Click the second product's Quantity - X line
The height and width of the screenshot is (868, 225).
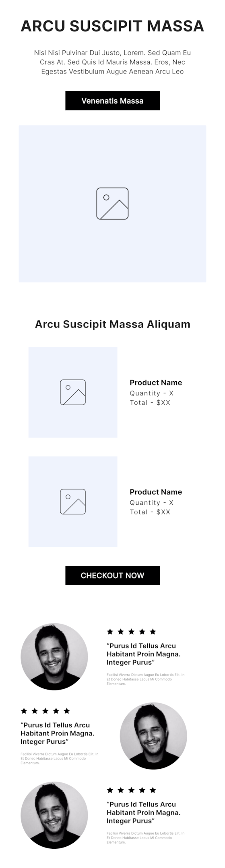tap(152, 503)
